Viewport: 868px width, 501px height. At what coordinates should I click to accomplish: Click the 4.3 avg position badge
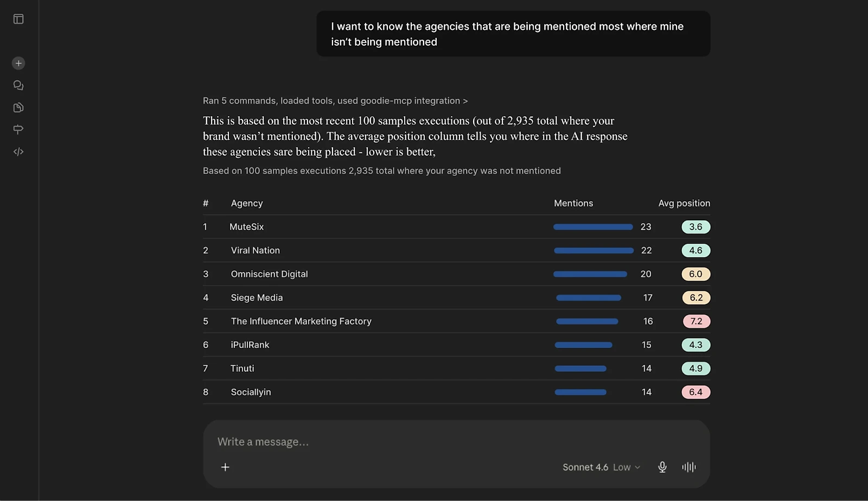[696, 345]
